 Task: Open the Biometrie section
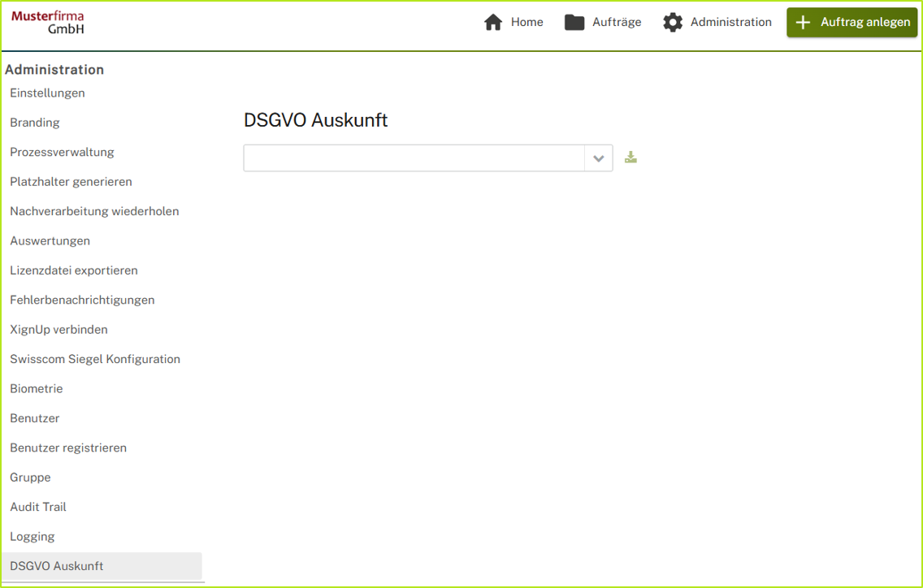(x=36, y=388)
